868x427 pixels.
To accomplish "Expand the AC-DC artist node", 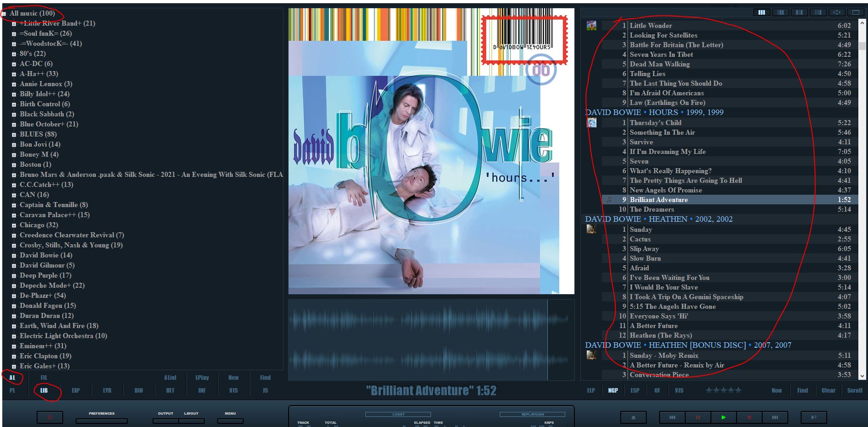I will pos(14,64).
